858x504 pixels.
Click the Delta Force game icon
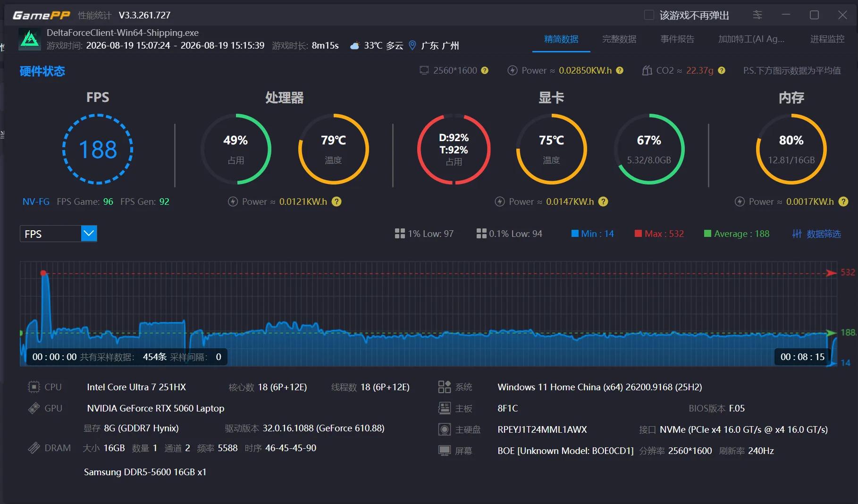pos(30,39)
